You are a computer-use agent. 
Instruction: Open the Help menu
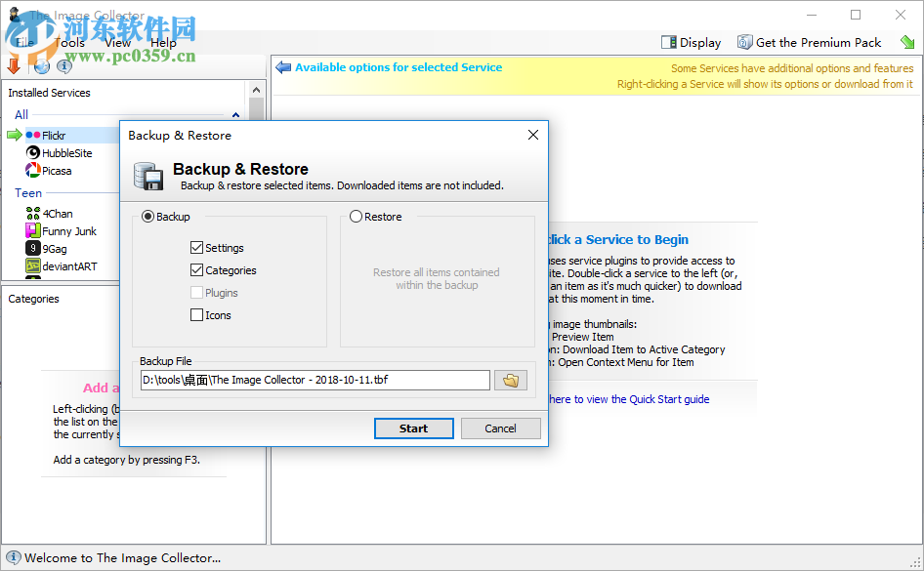click(163, 42)
